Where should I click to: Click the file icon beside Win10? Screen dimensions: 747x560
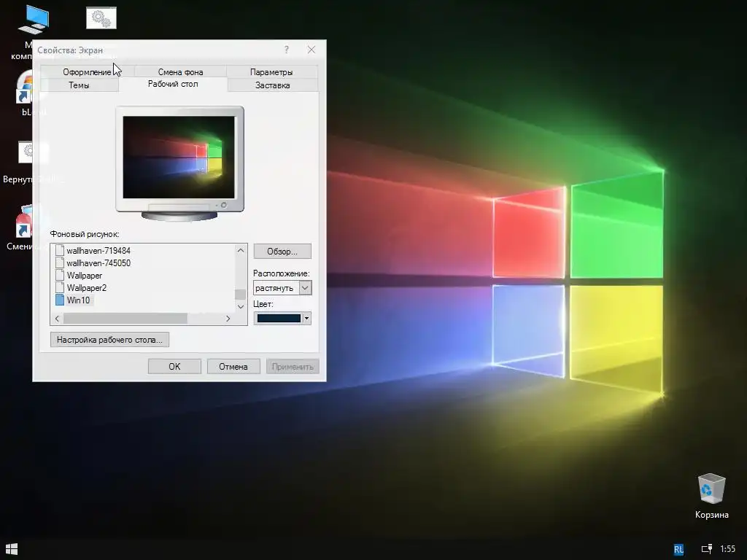(60, 300)
